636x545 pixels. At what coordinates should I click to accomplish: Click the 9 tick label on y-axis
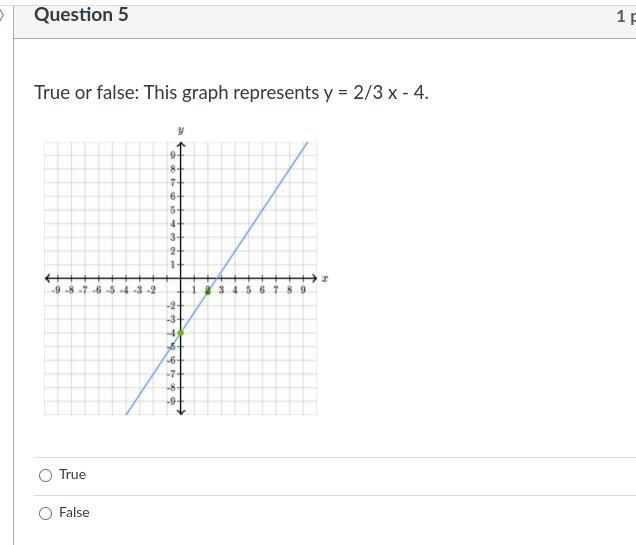173,155
